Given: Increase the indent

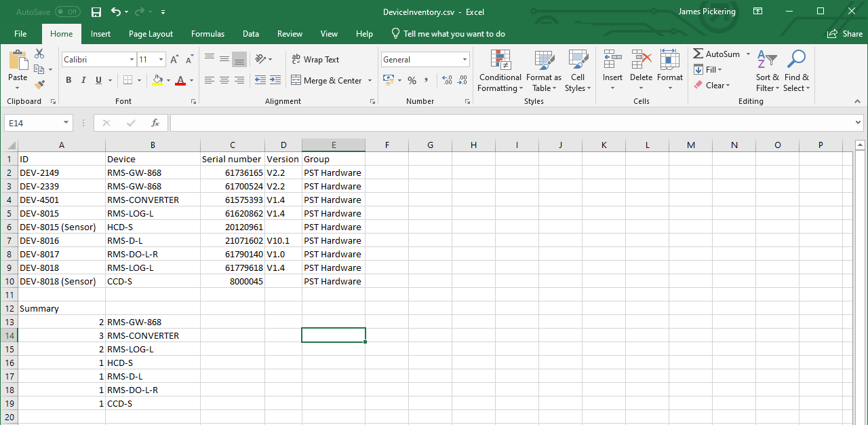Looking at the screenshot, I should coord(275,80).
